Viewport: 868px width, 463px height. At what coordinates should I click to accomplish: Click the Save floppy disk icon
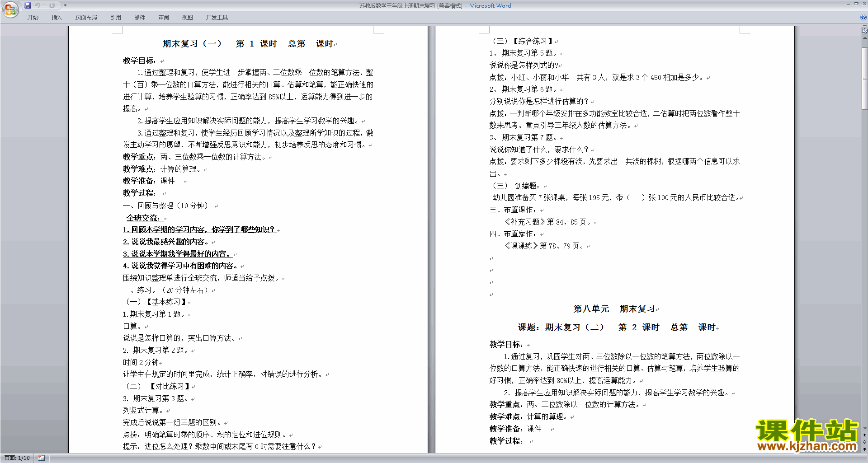pyautogui.click(x=28, y=5)
